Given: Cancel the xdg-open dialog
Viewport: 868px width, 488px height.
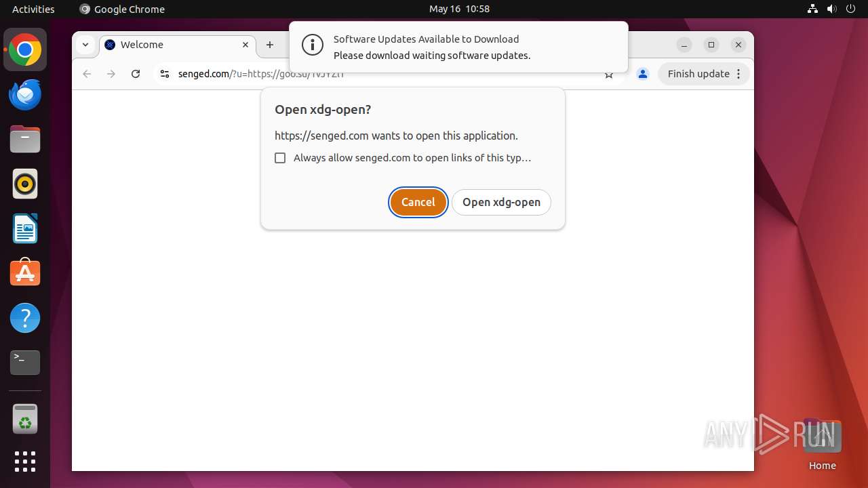Looking at the screenshot, I should coord(418,202).
